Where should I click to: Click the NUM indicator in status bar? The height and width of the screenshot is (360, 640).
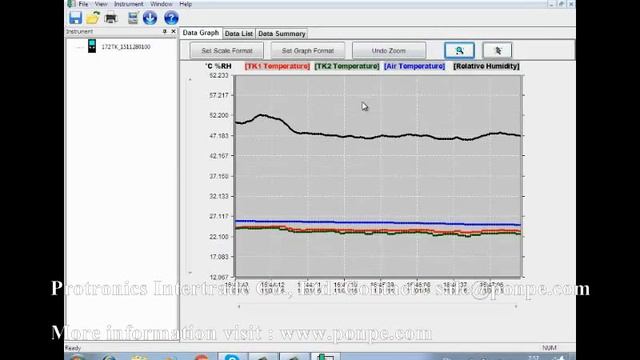[549, 348]
